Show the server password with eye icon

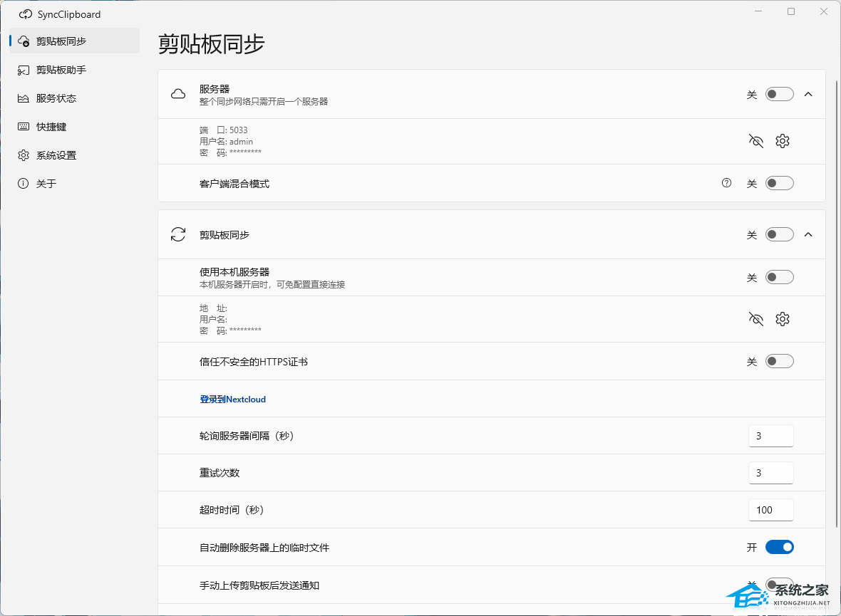[x=756, y=141]
